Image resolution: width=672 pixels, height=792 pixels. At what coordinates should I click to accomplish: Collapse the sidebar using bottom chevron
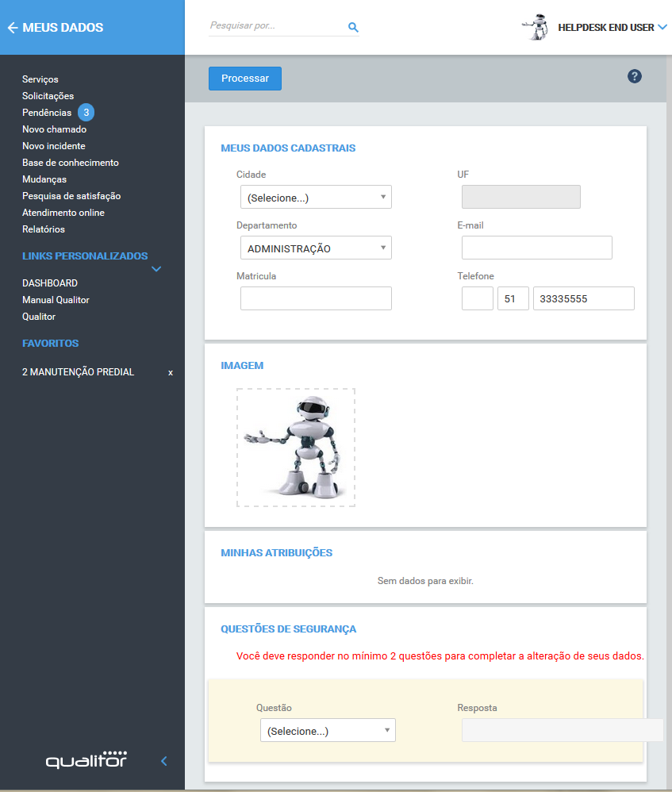pyautogui.click(x=164, y=761)
